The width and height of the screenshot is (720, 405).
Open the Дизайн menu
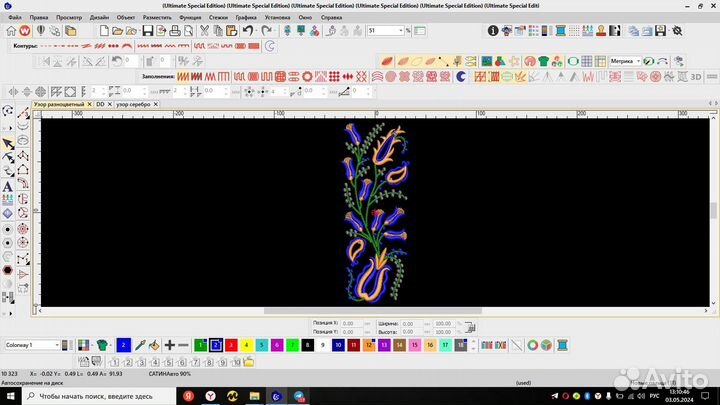(x=99, y=17)
